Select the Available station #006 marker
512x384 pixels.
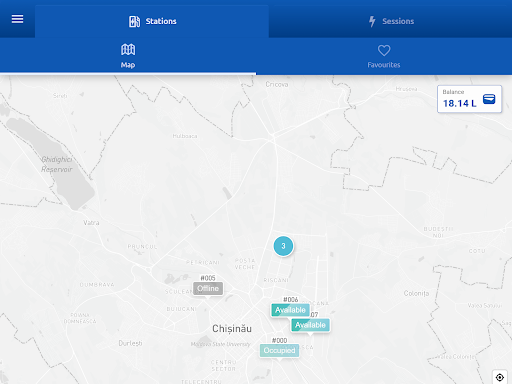(x=290, y=310)
